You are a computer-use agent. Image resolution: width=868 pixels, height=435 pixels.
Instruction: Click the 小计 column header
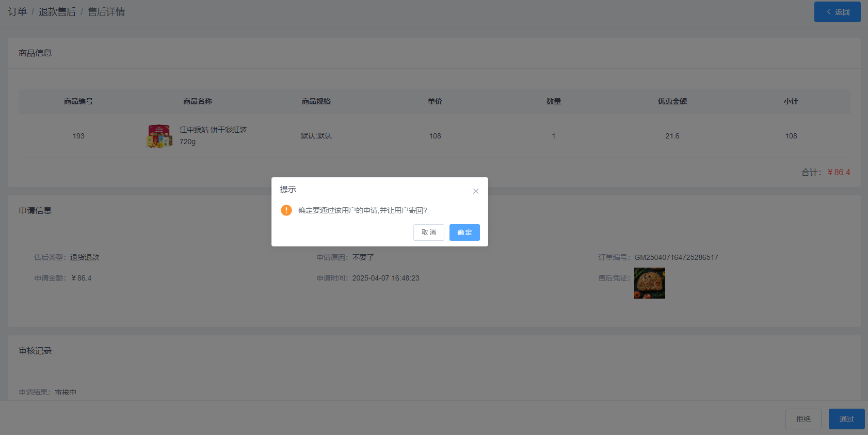coord(791,101)
